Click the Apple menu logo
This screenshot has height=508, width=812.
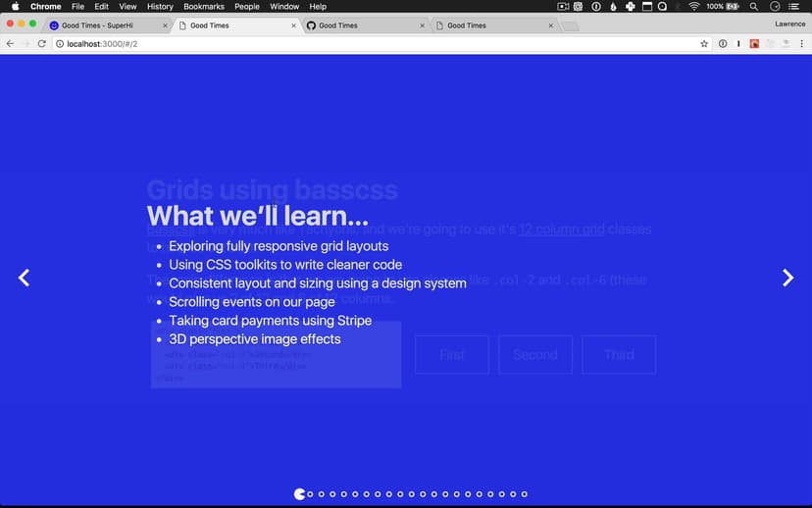pos(15,7)
